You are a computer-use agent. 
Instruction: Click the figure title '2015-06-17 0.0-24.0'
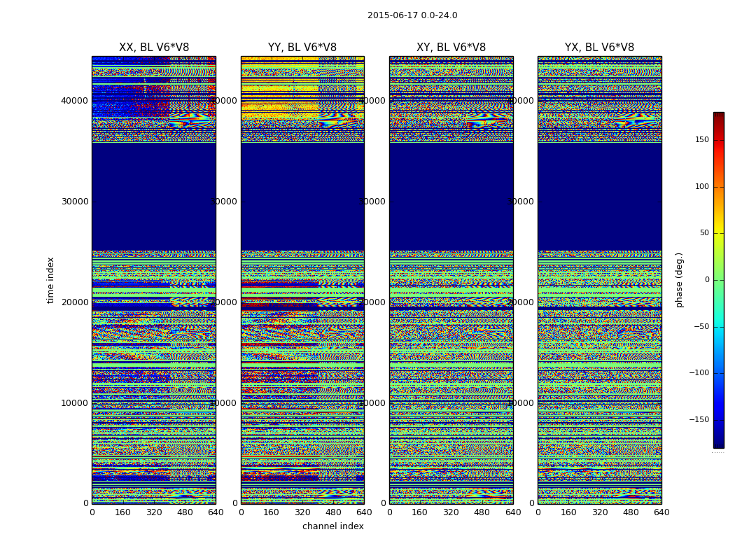412,15
